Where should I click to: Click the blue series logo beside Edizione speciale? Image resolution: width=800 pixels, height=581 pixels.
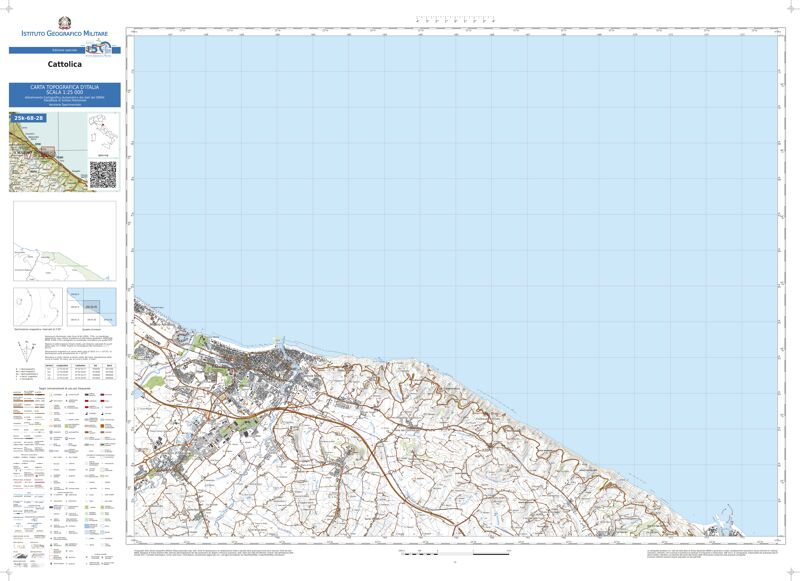point(96,49)
